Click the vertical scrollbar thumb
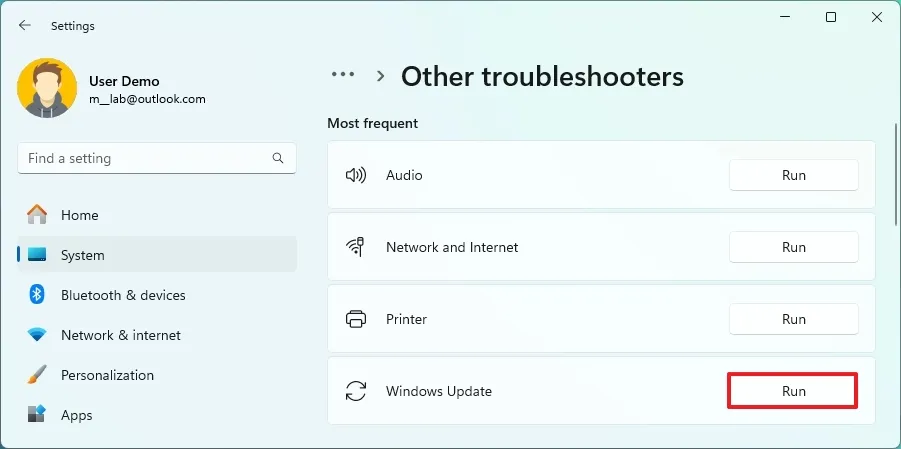This screenshot has width=901, height=449. click(896, 175)
